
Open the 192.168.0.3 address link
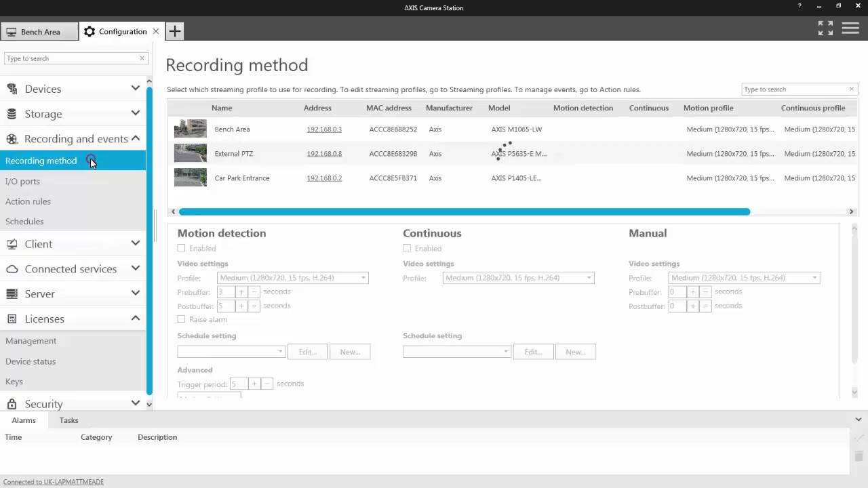pos(324,129)
